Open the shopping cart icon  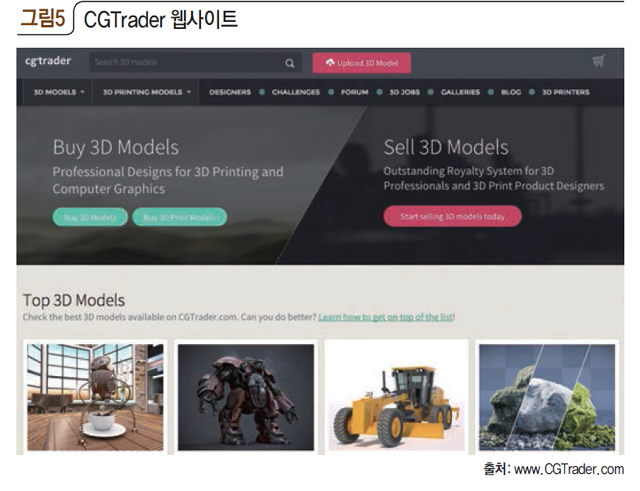[x=599, y=61]
